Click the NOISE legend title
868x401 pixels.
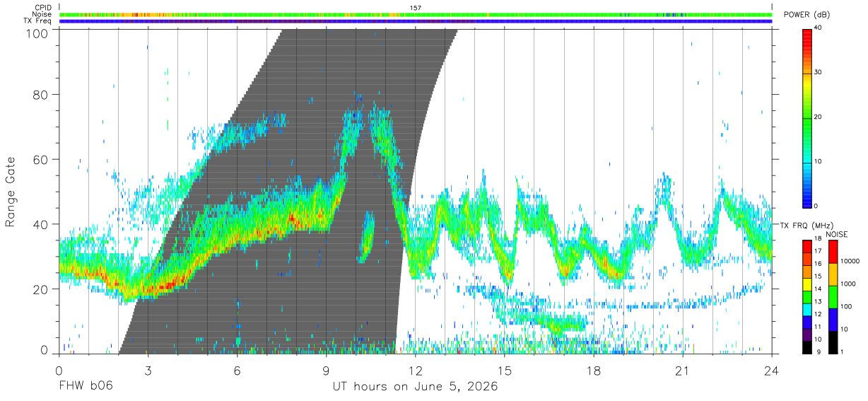pyautogui.click(x=836, y=234)
